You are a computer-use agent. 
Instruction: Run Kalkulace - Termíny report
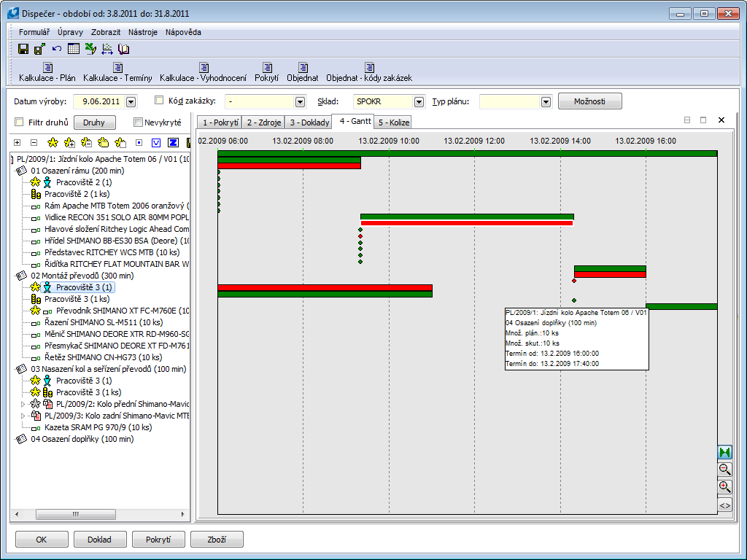click(x=117, y=72)
